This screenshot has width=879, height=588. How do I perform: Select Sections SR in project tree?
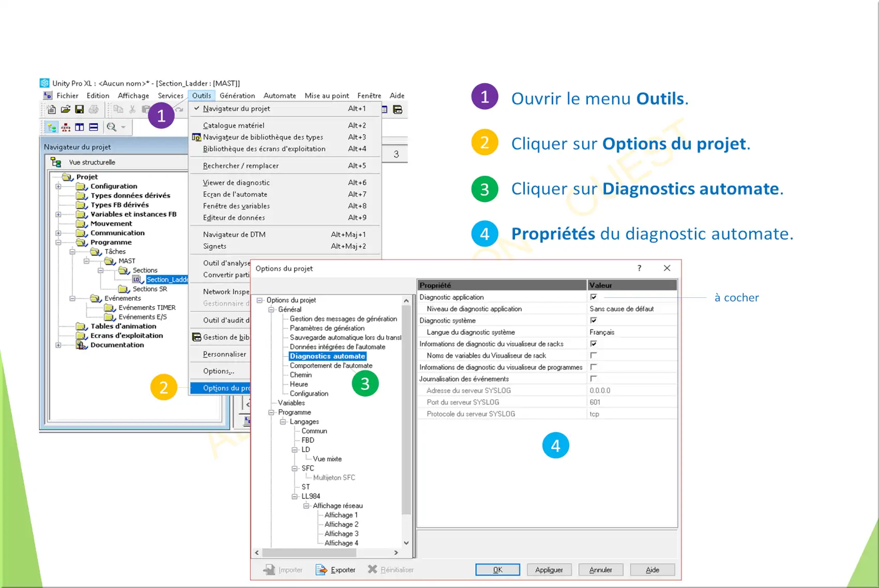coord(149,289)
